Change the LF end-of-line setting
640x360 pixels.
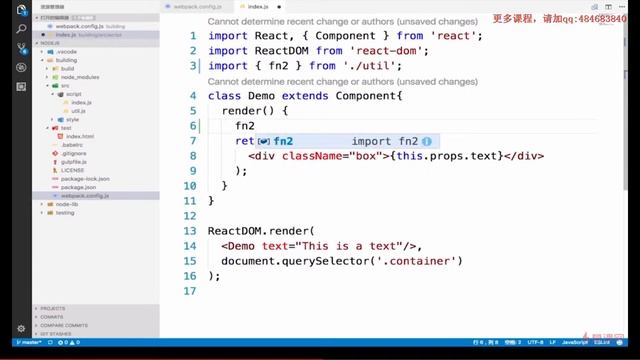[553, 342]
